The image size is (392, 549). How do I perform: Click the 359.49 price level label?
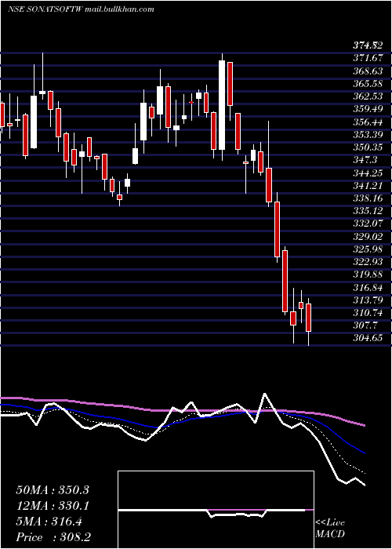click(368, 108)
